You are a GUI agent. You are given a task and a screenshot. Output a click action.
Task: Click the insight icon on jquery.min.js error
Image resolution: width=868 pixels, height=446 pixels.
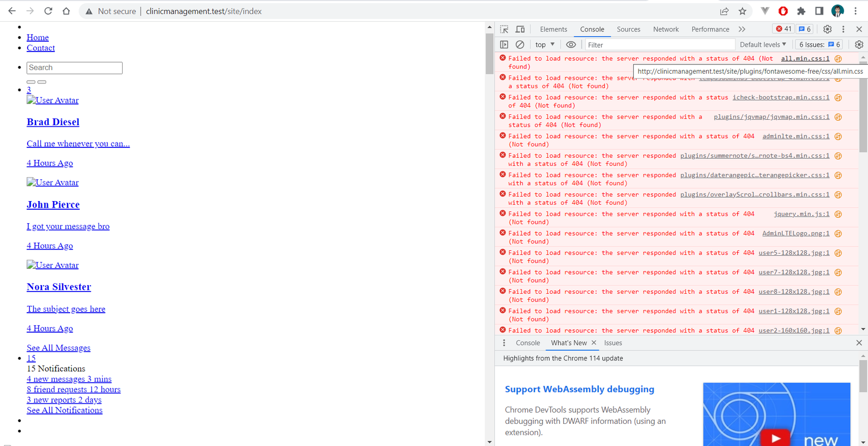click(x=838, y=214)
